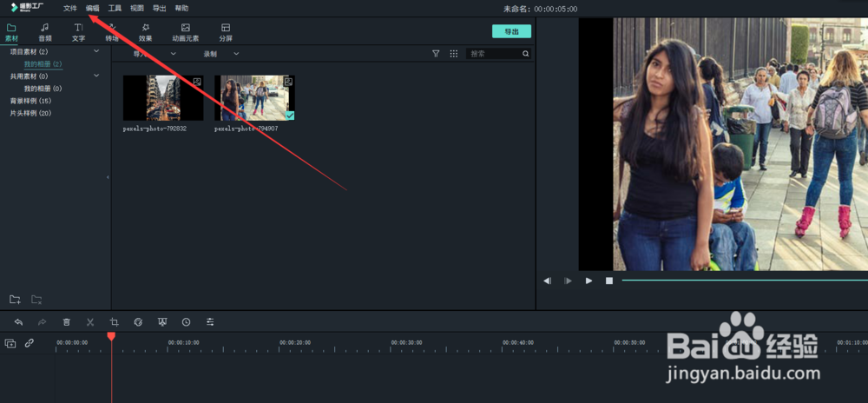Click the delete folder icon
The width and height of the screenshot is (868, 403).
36,300
